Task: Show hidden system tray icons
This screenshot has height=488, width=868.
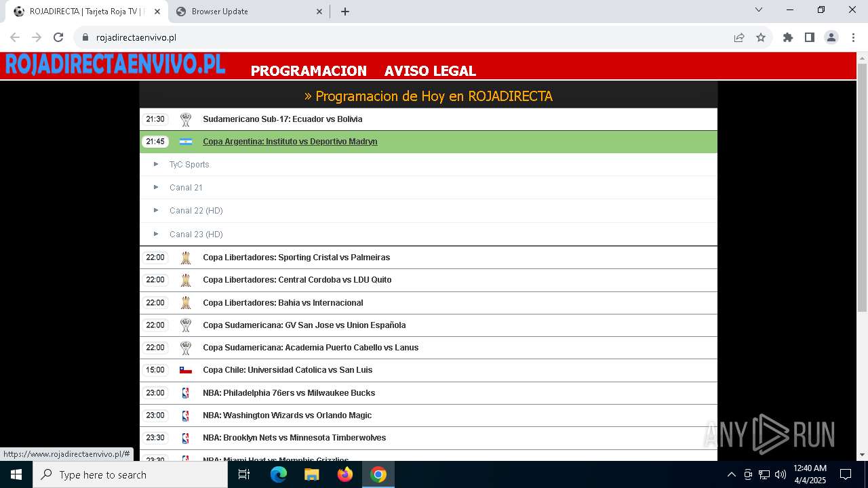Action: point(731,474)
